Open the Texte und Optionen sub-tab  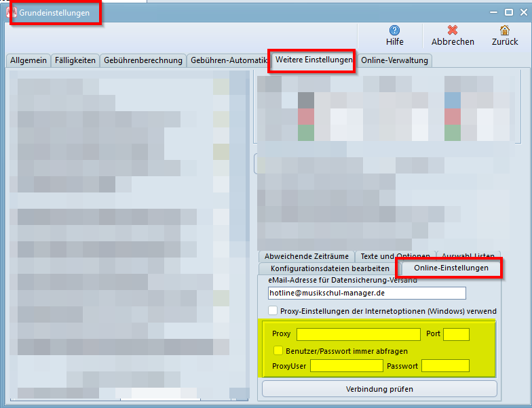[394, 256]
